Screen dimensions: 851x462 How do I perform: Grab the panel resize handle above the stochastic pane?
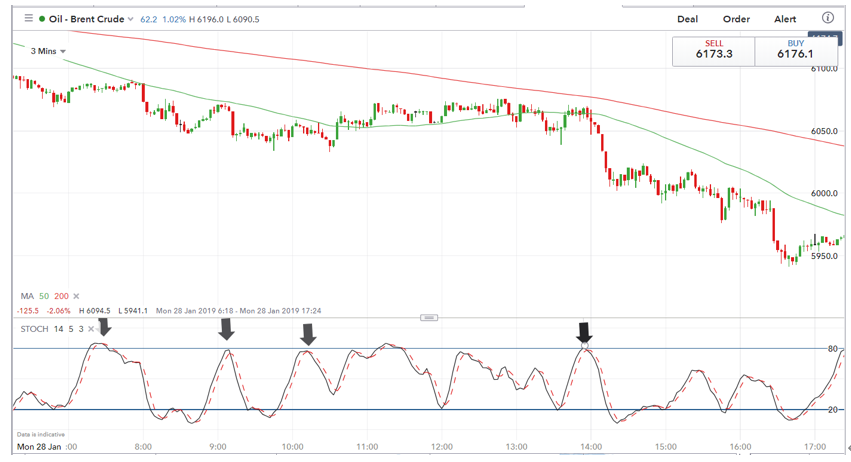click(x=430, y=317)
